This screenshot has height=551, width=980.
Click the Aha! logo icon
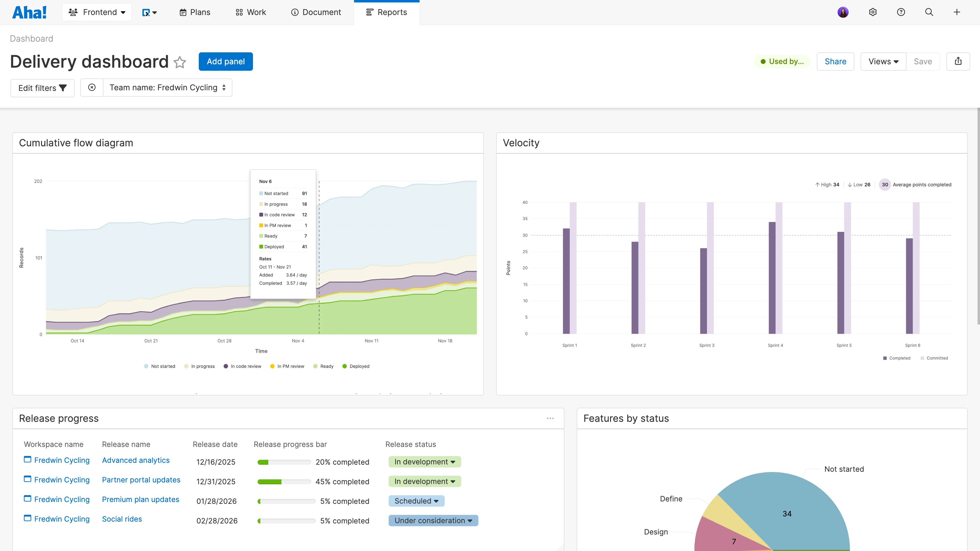tap(29, 12)
